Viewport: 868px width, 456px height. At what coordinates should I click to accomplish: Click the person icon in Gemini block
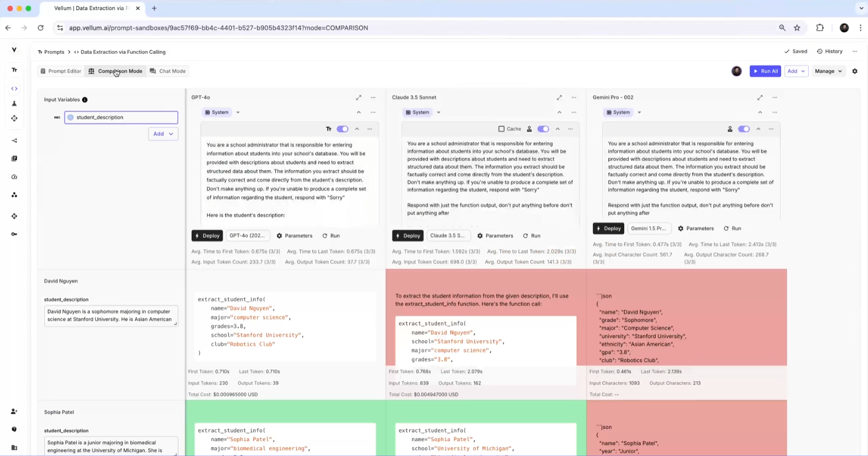730,129
